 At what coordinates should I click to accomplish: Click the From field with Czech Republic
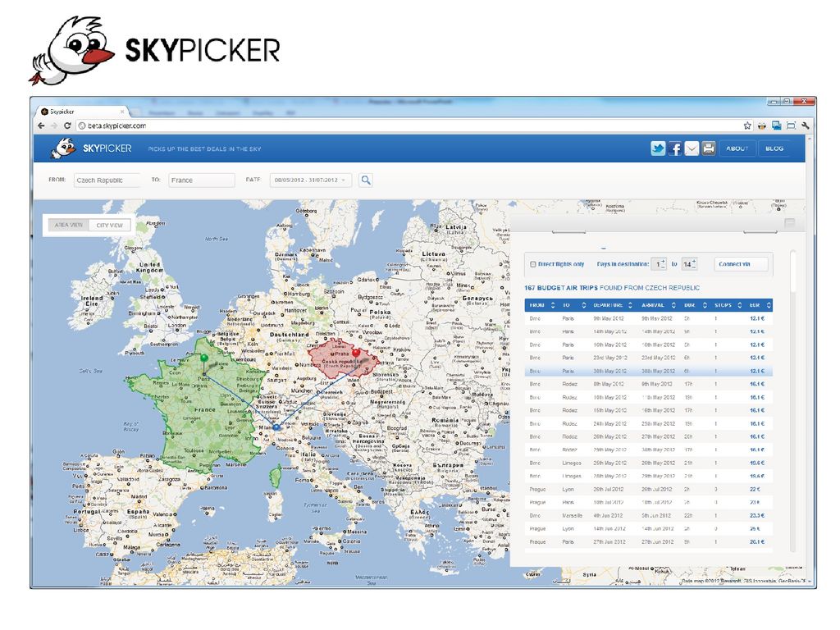pos(107,180)
